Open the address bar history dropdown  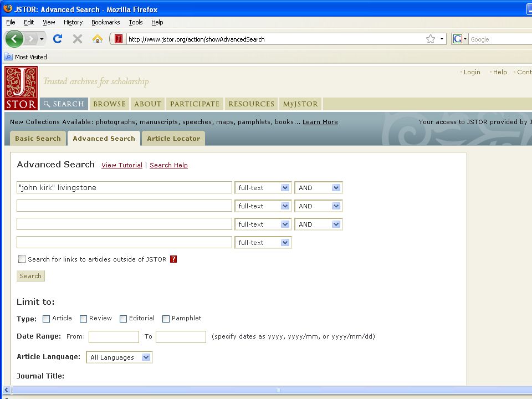coord(442,39)
